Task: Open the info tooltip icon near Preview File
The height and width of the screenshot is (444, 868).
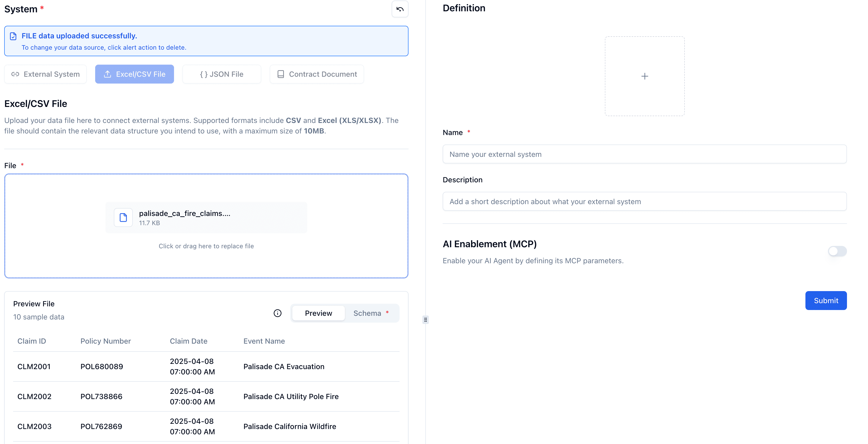Action: [277, 313]
